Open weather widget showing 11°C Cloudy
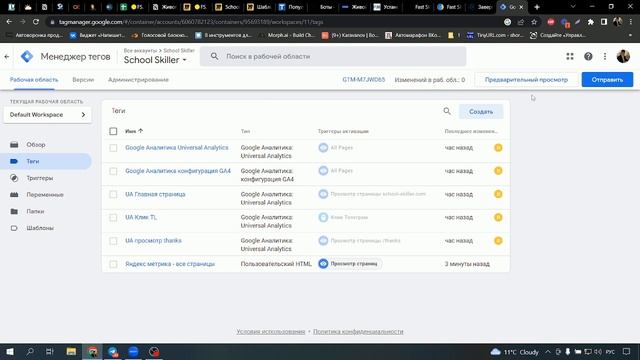Viewport: 640px width, 360px height. (515, 352)
